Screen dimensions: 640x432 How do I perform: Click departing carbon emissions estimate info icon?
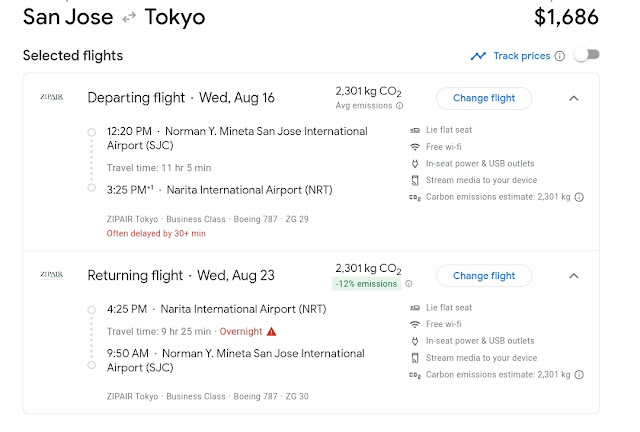pyautogui.click(x=579, y=197)
